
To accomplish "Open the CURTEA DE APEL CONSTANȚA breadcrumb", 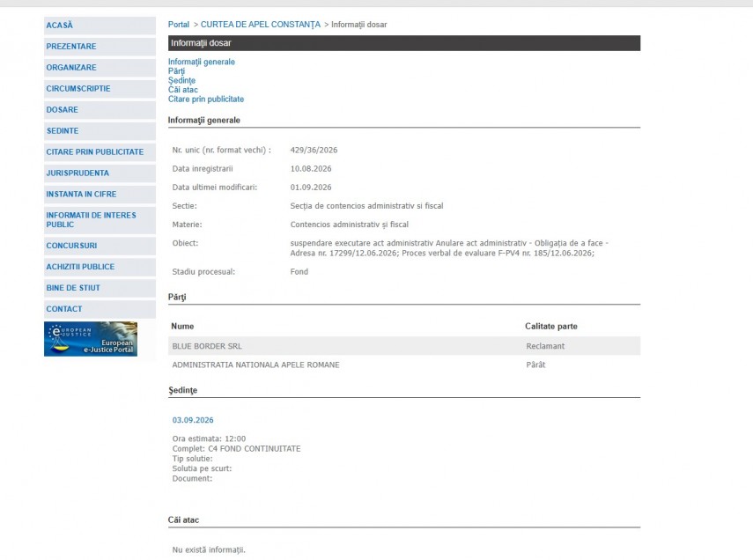I will (261, 25).
